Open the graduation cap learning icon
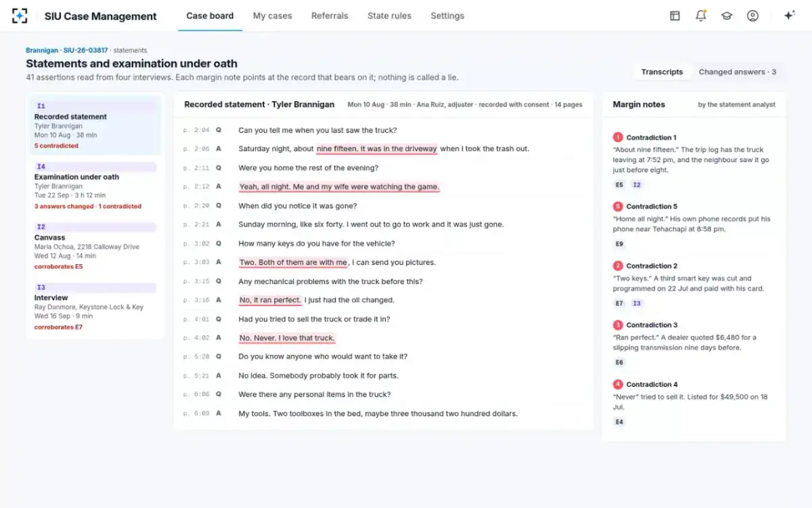812x508 pixels. coord(727,16)
